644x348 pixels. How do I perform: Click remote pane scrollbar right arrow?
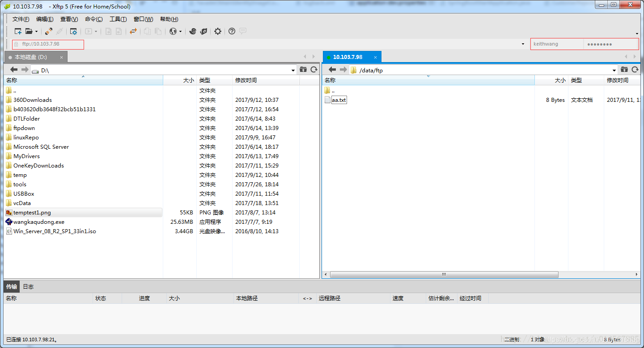(x=637, y=274)
